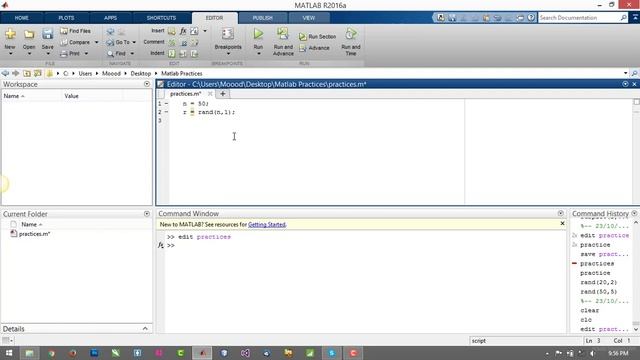Toggle the breakpoint dash on line 2
The height and width of the screenshot is (360, 640).
pos(167,112)
